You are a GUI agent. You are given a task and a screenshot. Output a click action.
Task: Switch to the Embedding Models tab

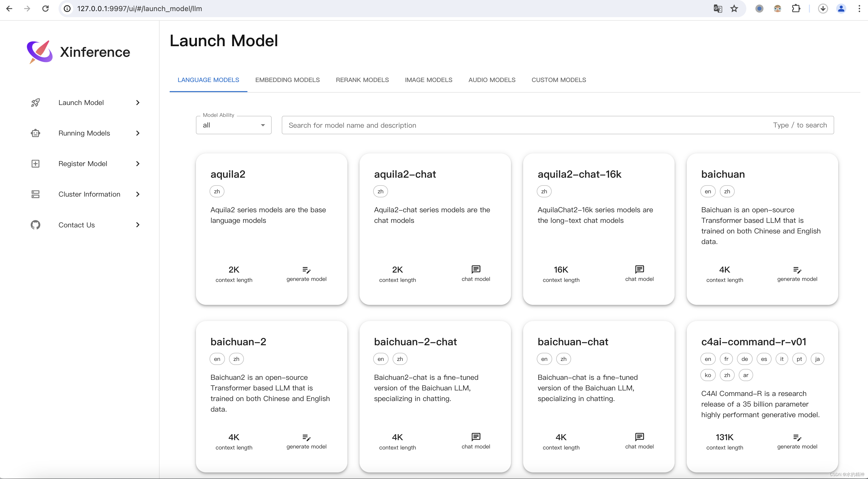(x=287, y=80)
